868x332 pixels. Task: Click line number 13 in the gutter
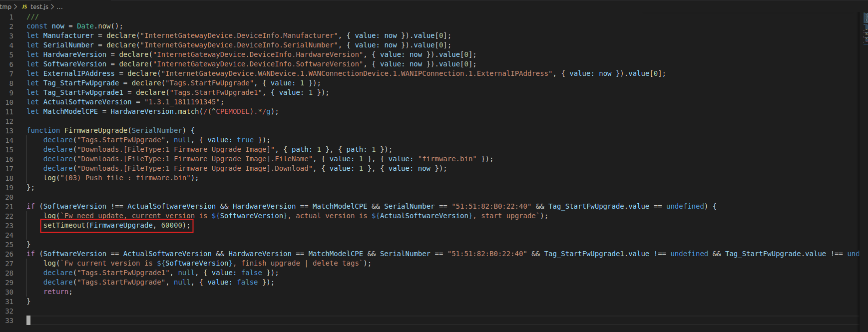9,131
